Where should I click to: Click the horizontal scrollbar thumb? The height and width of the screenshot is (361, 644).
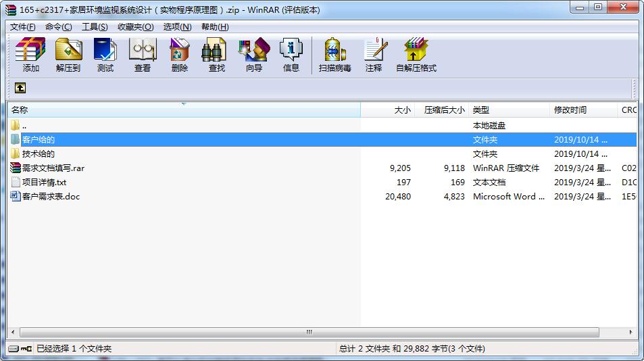pyautogui.click(x=309, y=332)
